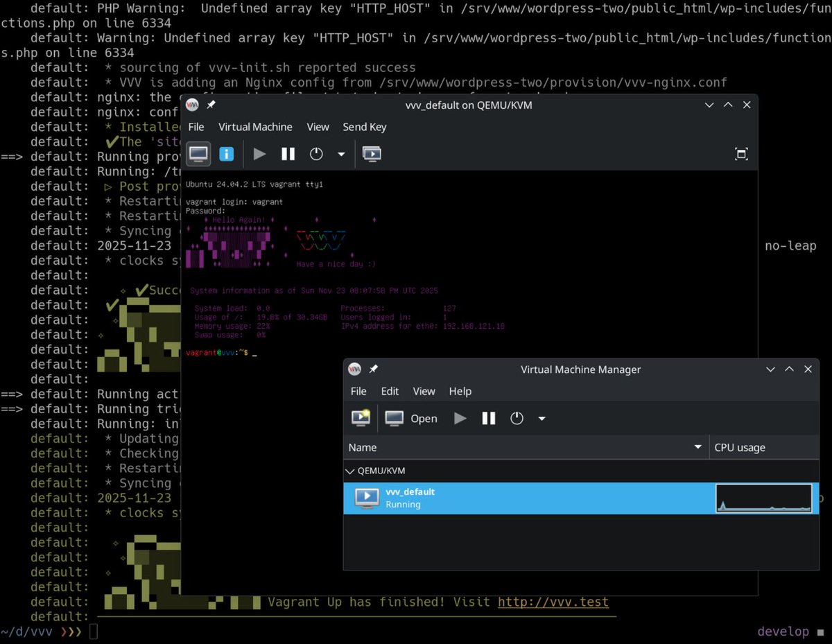
Task: Select the vvv_default virtual machine row
Action: click(581, 498)
